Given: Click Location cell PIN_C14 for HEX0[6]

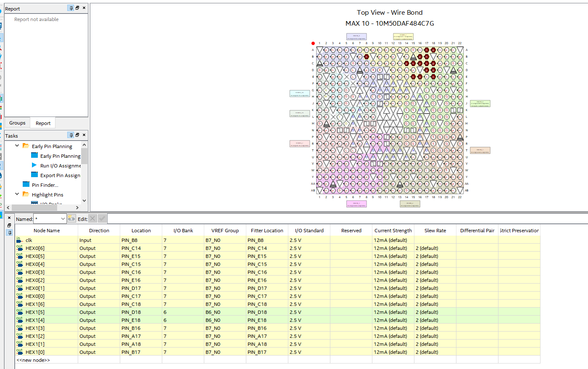Looking at the screenshot, I should (141, 248).
